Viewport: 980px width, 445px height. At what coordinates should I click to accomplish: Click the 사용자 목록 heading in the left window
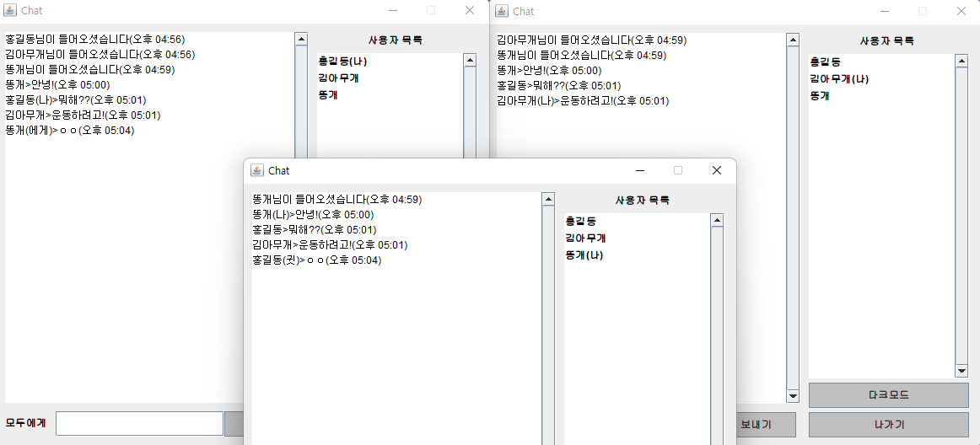[395, 40]
